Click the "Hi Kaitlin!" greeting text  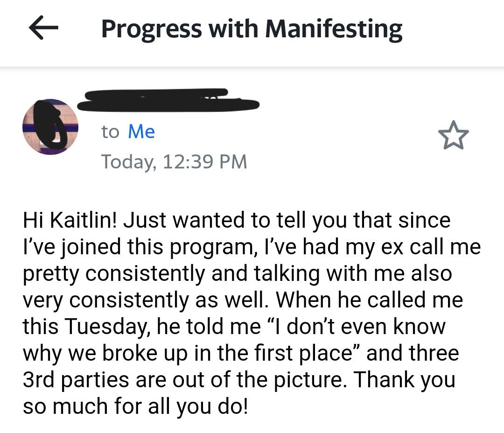70,220
